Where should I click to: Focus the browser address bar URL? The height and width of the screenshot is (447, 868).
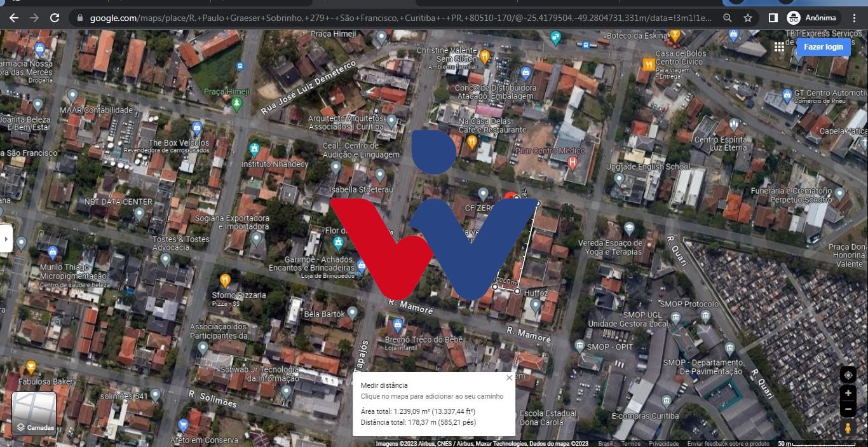(x=402, y=18)
